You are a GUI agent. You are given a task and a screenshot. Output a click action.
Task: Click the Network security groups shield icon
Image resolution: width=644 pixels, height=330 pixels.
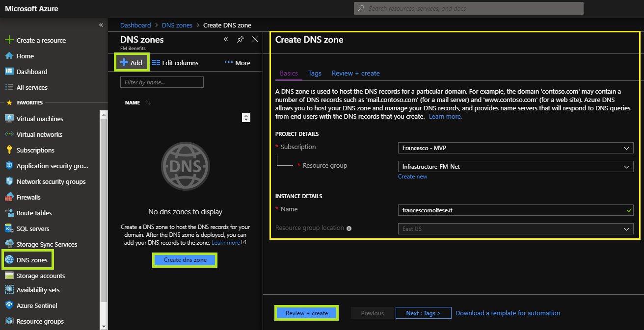point(9,181)
